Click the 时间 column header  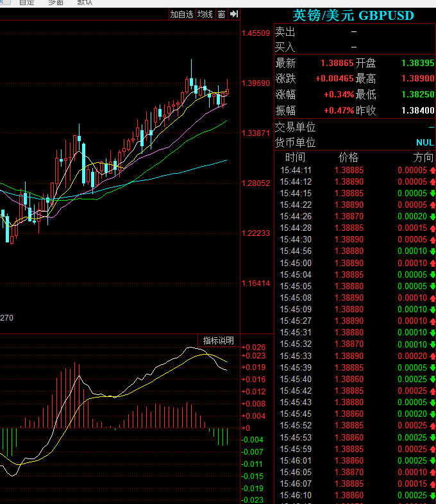[x=295, y=158]
